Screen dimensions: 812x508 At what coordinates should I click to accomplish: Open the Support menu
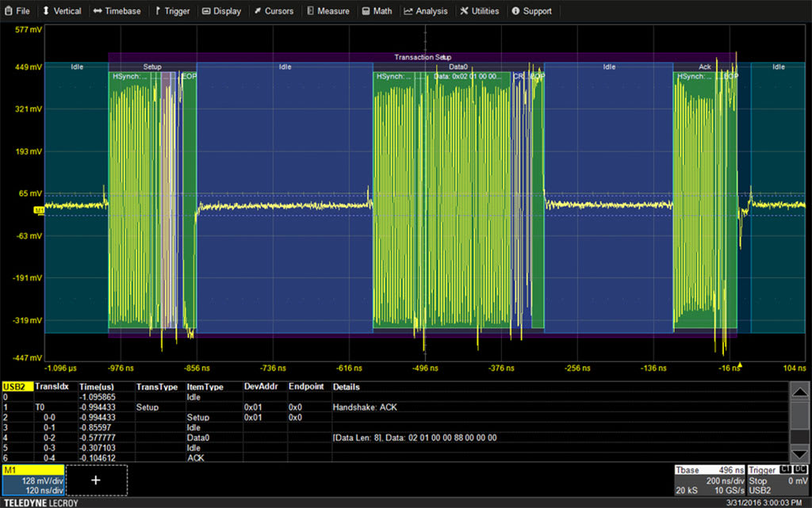[532, 11]
